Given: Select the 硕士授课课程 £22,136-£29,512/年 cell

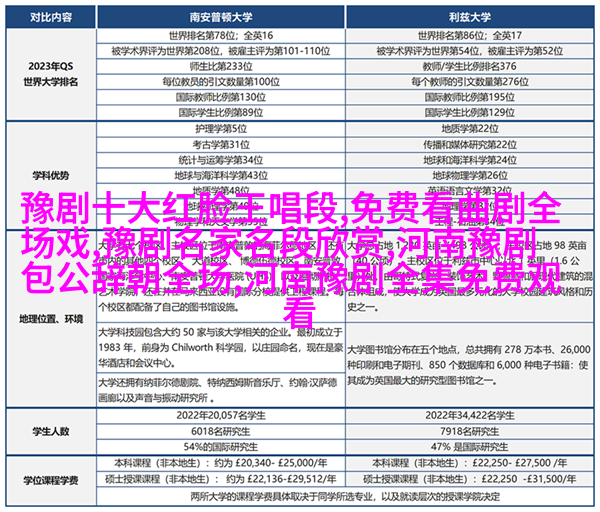Looking at the screenshot, I should 221,479.
